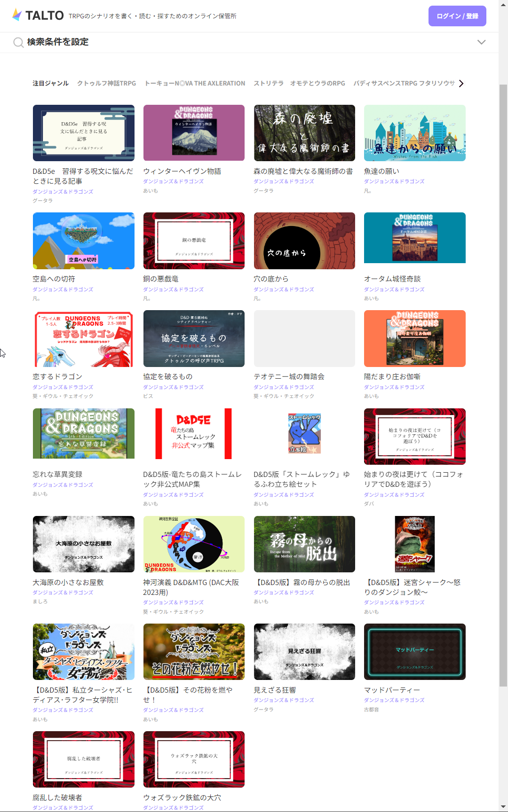Click the TALTO logo icon

tap(17, 15)
